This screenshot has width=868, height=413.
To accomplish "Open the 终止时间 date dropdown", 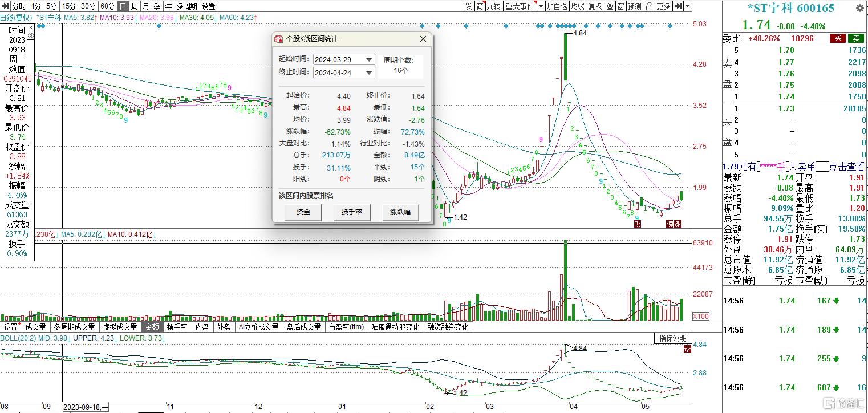I will coord(369,72).
